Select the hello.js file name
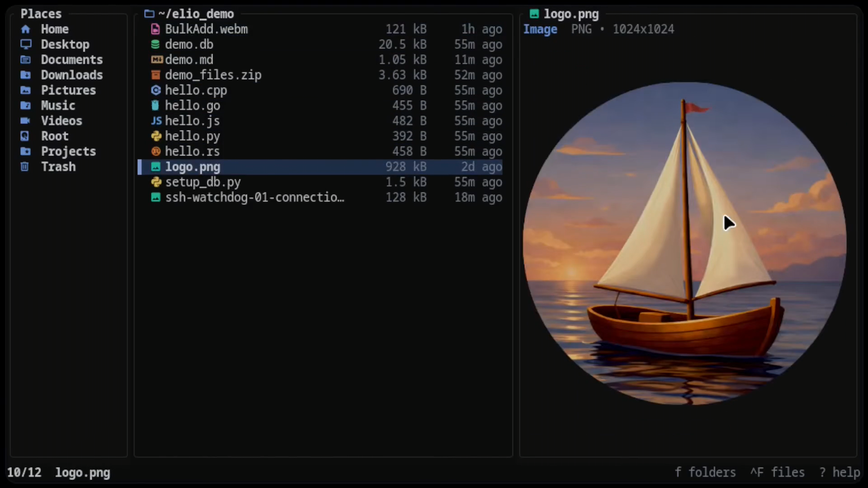 192,121
